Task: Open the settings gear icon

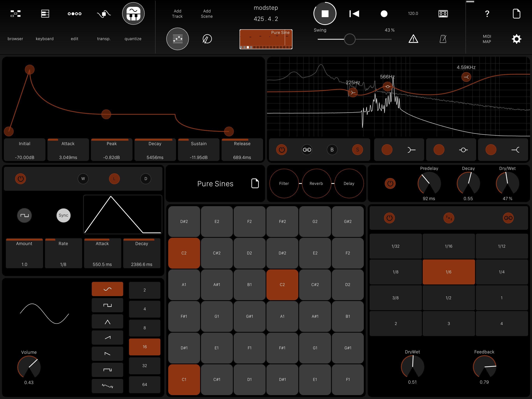Action: pyautogui.click(x=516, y=39)
